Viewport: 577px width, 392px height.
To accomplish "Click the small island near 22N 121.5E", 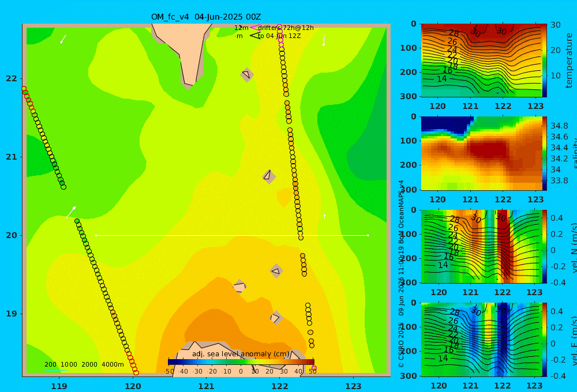I will click(246, 74).
